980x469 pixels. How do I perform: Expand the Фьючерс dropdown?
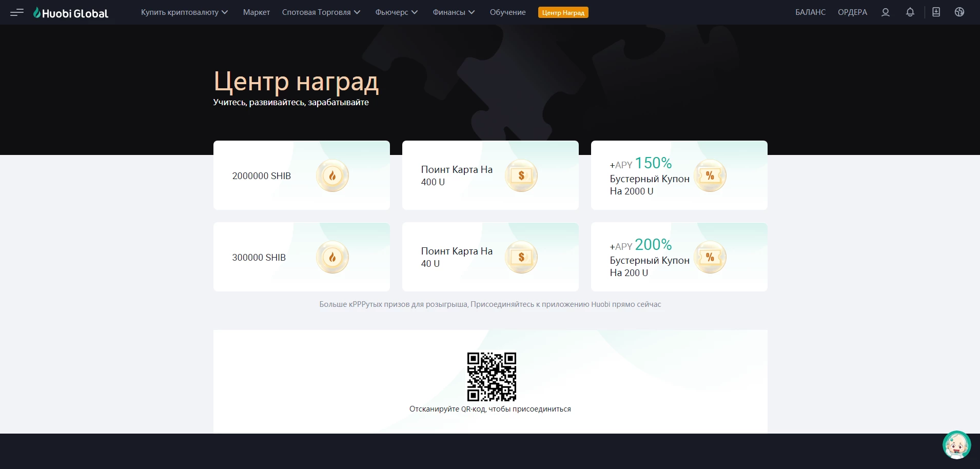pyautogui.click(x=397, y=12)
